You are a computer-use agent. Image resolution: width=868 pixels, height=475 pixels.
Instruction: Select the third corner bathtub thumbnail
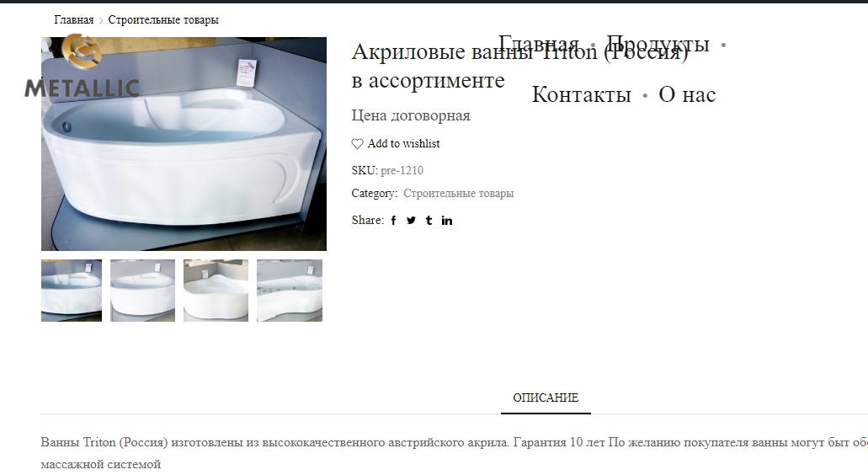[216, 291]
